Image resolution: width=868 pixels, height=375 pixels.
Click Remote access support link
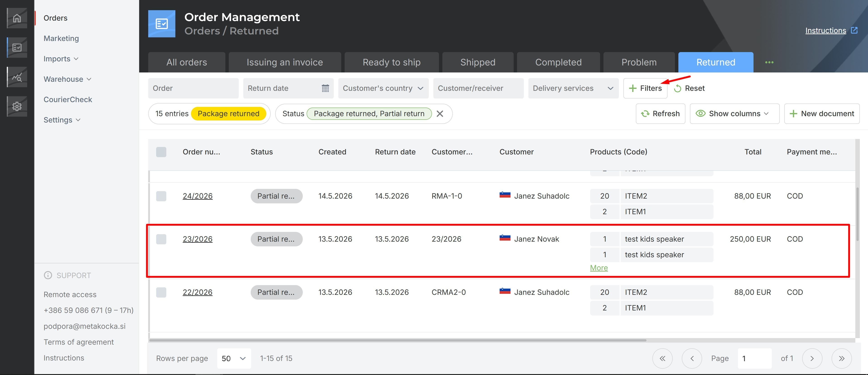[x=70, y=294]
